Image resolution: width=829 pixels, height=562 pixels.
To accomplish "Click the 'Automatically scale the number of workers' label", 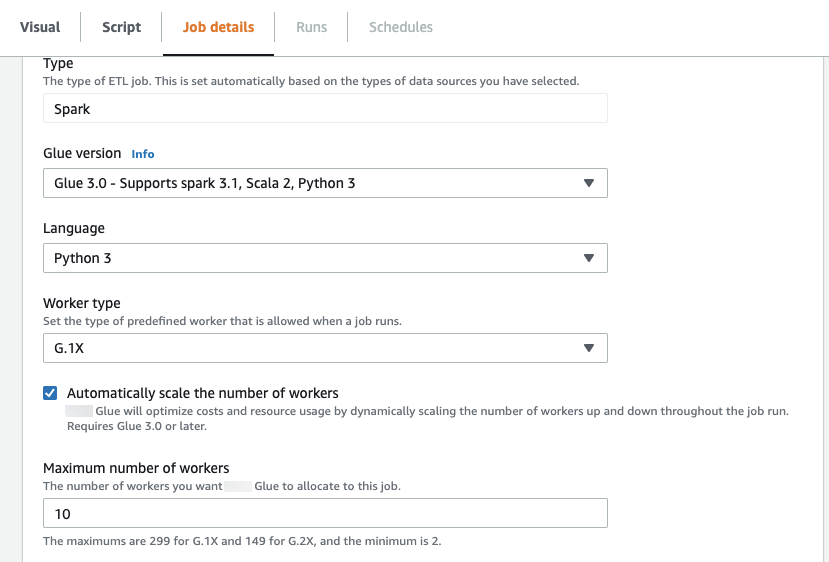I will [x=202, y=393].
